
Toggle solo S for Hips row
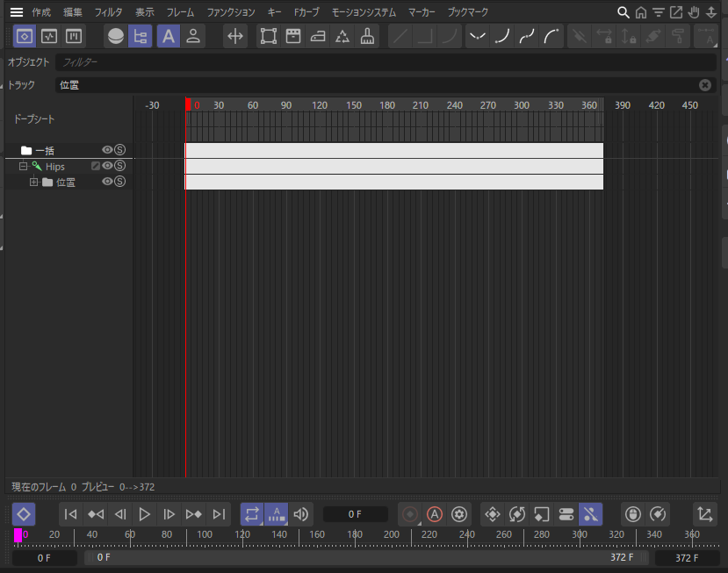(119, 166)
